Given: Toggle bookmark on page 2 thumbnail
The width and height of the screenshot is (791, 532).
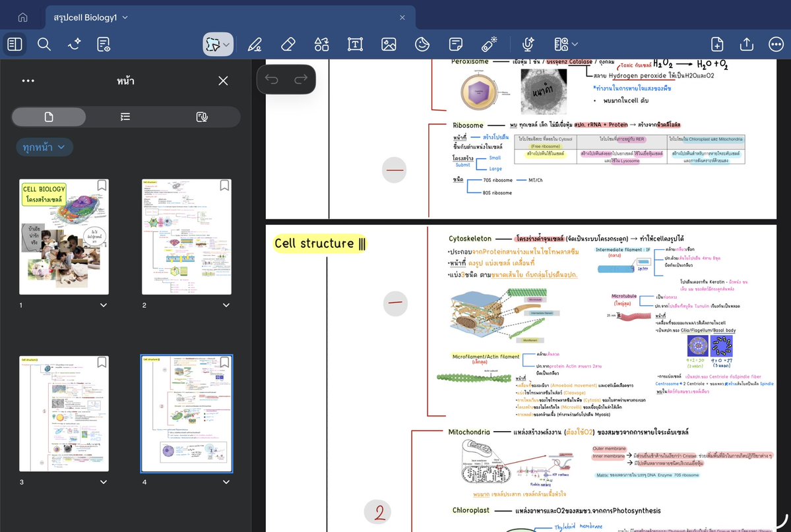Looking at the screenshot, I should [224, 185].
